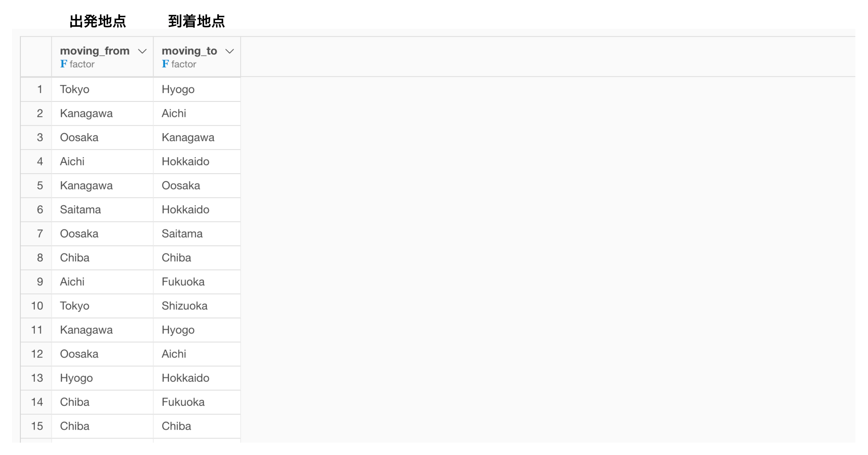Image resolution: width=868 pixels, height=455 pixels.
Task: Click the Tokyo cell in row 1
Action: [102, 89]
